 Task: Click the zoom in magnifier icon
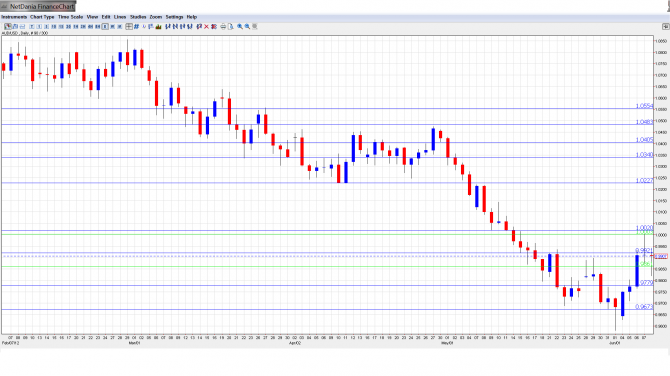tap(240, 26)
